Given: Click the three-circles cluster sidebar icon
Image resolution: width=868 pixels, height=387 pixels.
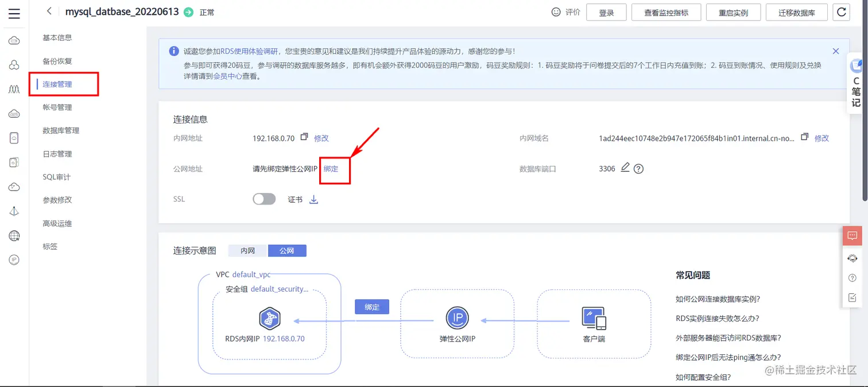Looking at the screenshot, I should point(14,65).
